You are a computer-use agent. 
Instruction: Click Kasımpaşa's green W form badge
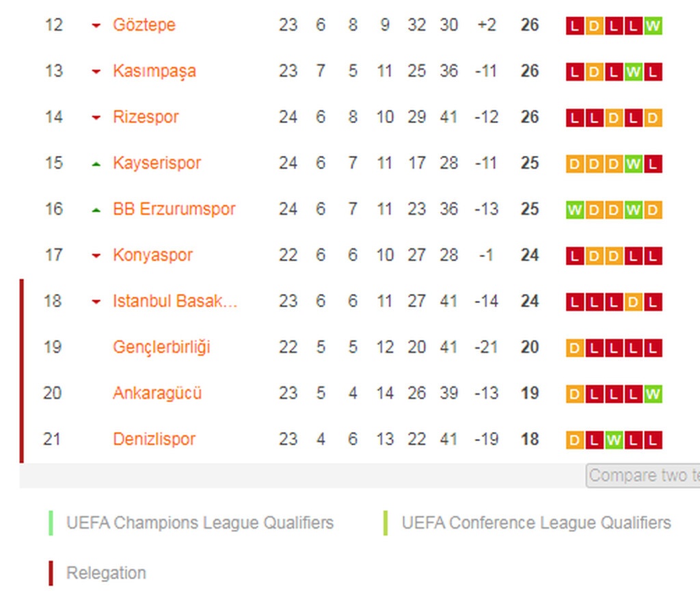[634, 72]
